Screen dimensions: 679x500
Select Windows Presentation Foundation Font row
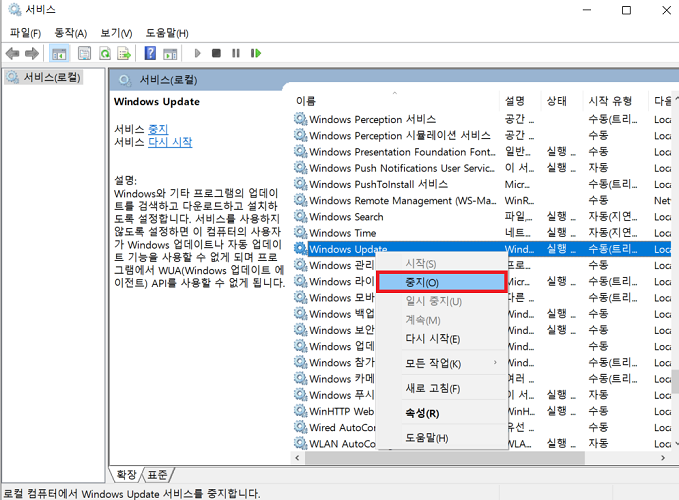pyautogui.click(x=482, y=152)
